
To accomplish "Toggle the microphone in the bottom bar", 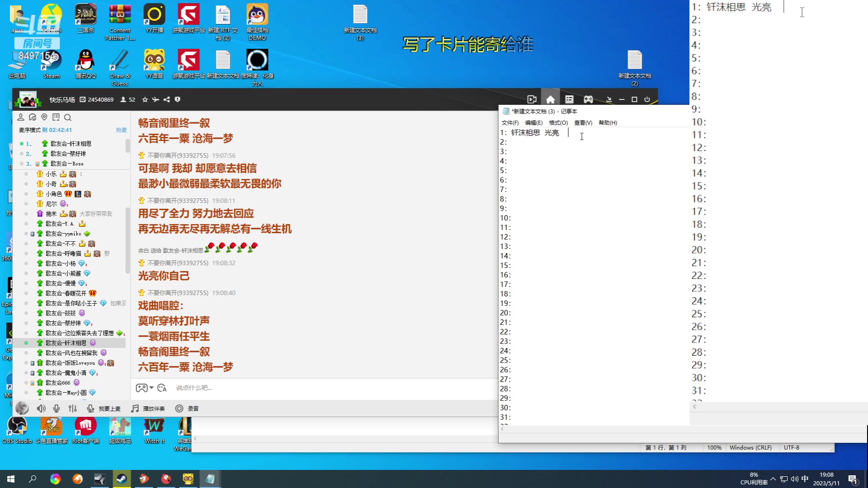I will pyautogui.click(x=57, y=408).
